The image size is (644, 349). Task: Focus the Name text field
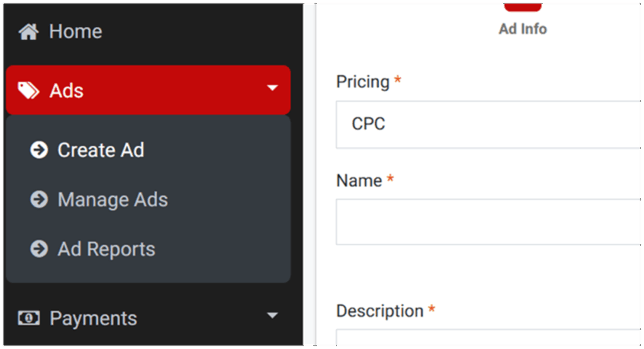click(x=488, y=222)
